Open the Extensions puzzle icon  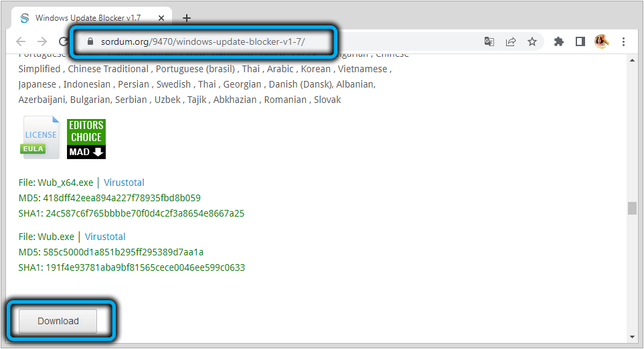point(559,41)
